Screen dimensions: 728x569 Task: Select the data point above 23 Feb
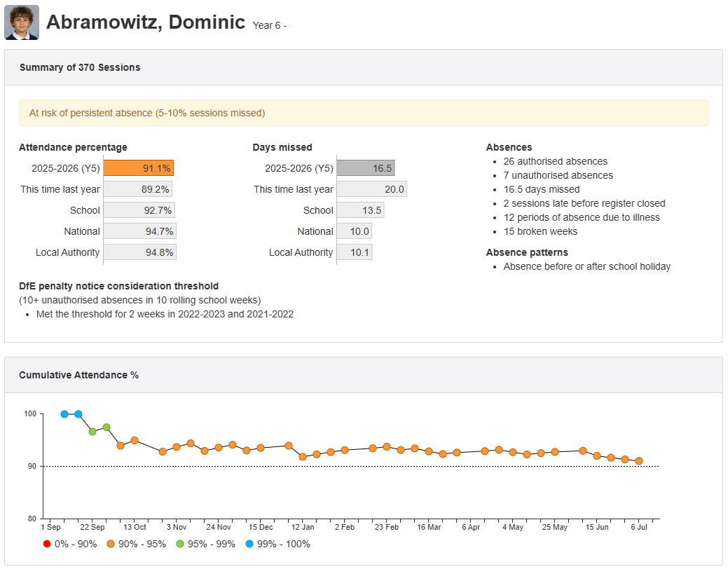click(387, 446)
